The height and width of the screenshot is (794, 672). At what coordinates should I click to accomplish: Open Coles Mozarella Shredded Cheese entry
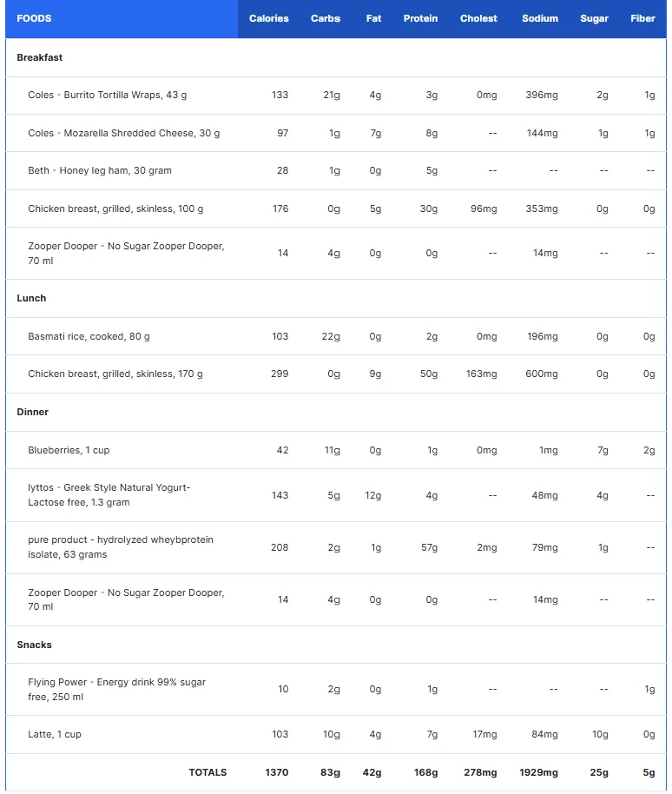124,133
